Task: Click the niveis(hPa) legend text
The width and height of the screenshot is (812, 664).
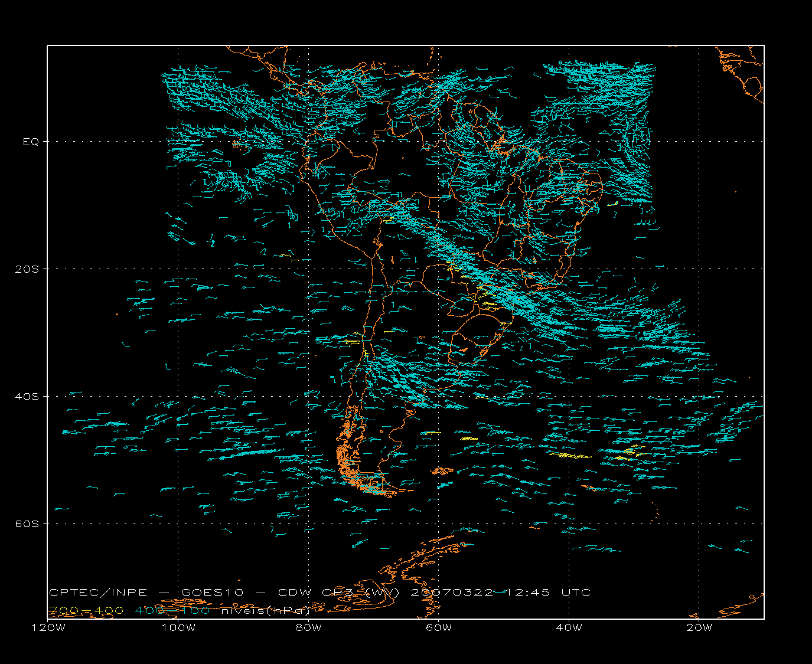Action: click(x=265, y=610)
